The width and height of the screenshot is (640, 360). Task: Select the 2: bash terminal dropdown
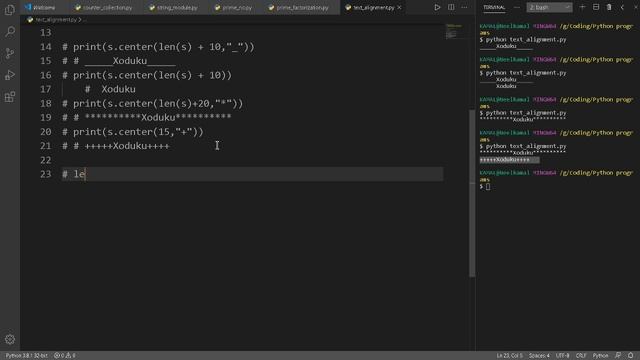pos(549,7)
